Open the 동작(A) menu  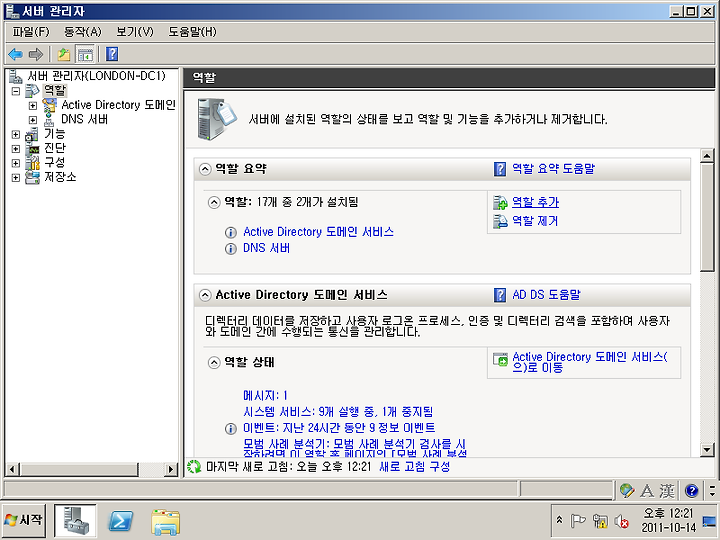(82, 32)
